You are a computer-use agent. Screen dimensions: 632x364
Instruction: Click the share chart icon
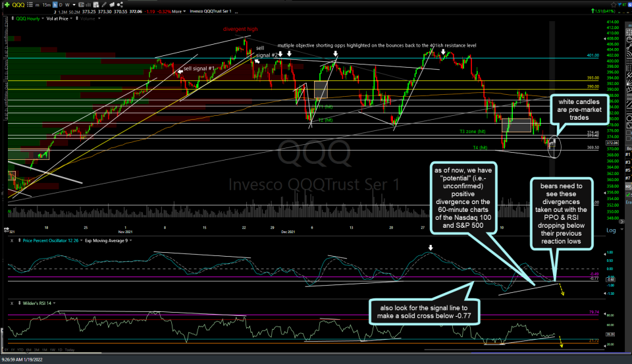click(x=120, y=5)
